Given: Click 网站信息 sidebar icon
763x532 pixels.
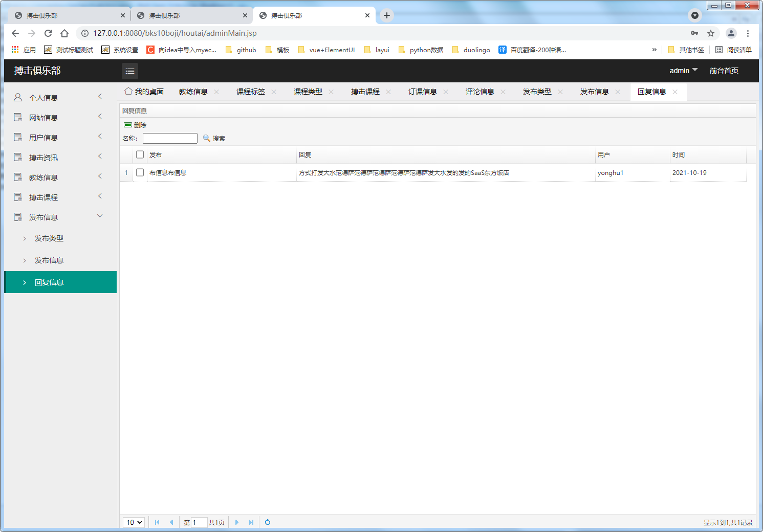Looking at the screenshot, I should point(18,117).
